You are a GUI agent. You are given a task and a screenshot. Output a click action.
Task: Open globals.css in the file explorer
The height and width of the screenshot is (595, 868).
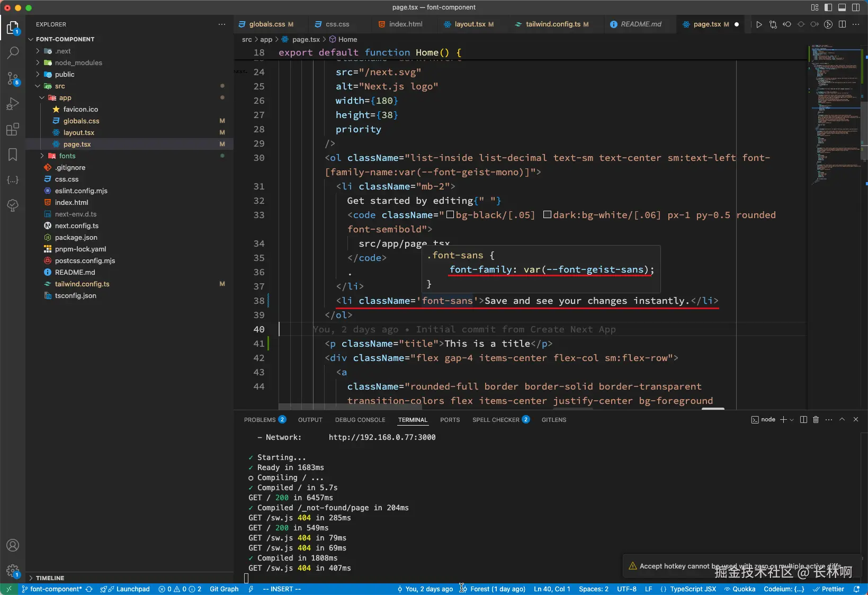point(81,121)
